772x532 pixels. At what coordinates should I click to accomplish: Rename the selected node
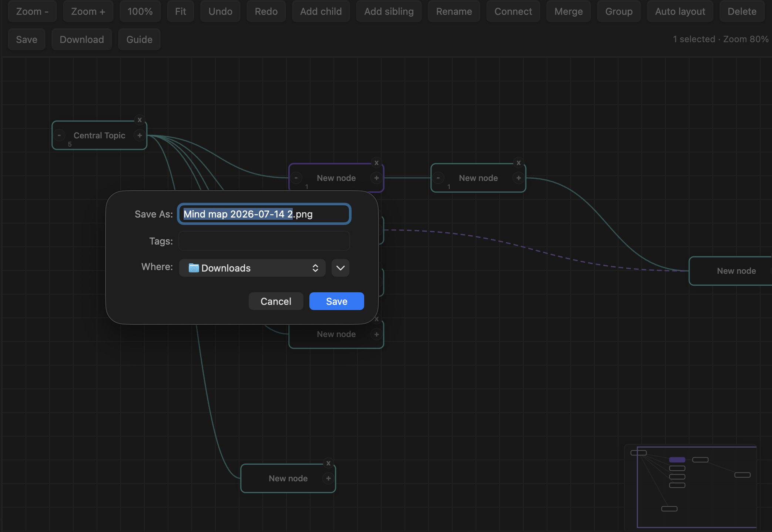click(x=454, y=11)
